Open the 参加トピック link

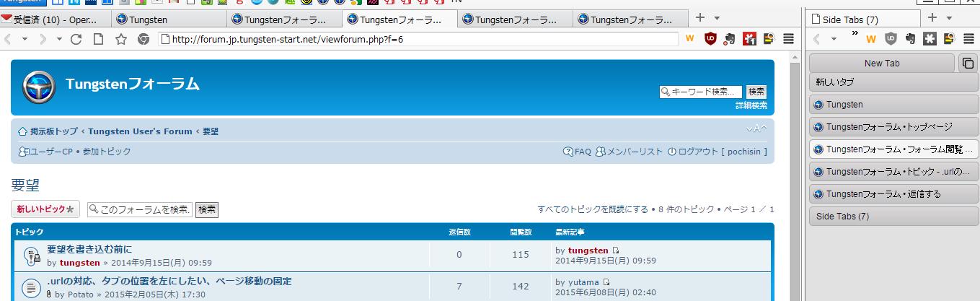(x=107, y=152)
